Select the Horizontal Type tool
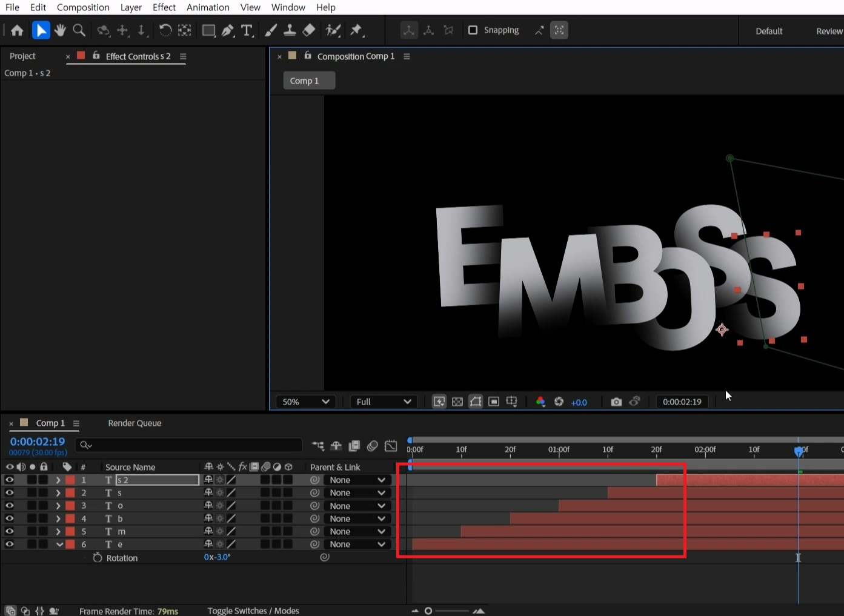Viewport: 844px width, 616px height. (x=247, y=30)
